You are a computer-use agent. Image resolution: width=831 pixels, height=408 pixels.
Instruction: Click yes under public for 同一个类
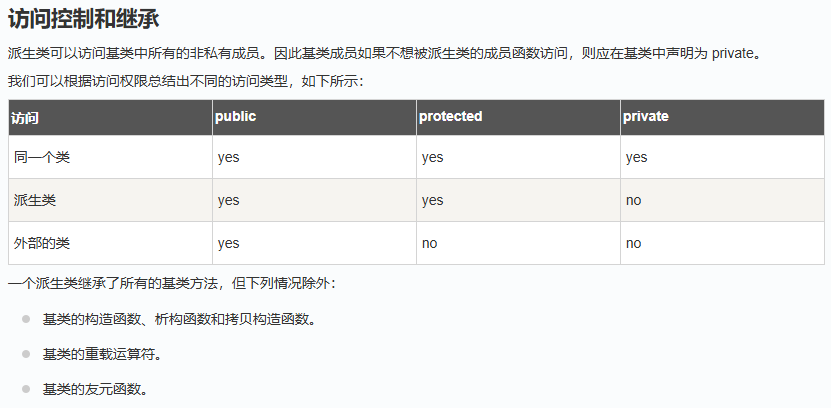[228, 157]
